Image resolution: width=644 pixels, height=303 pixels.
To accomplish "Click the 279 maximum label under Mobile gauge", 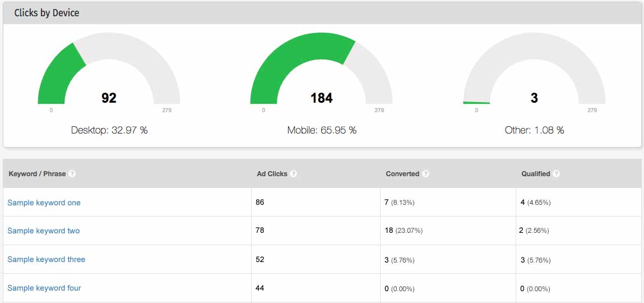I will 379,110.
